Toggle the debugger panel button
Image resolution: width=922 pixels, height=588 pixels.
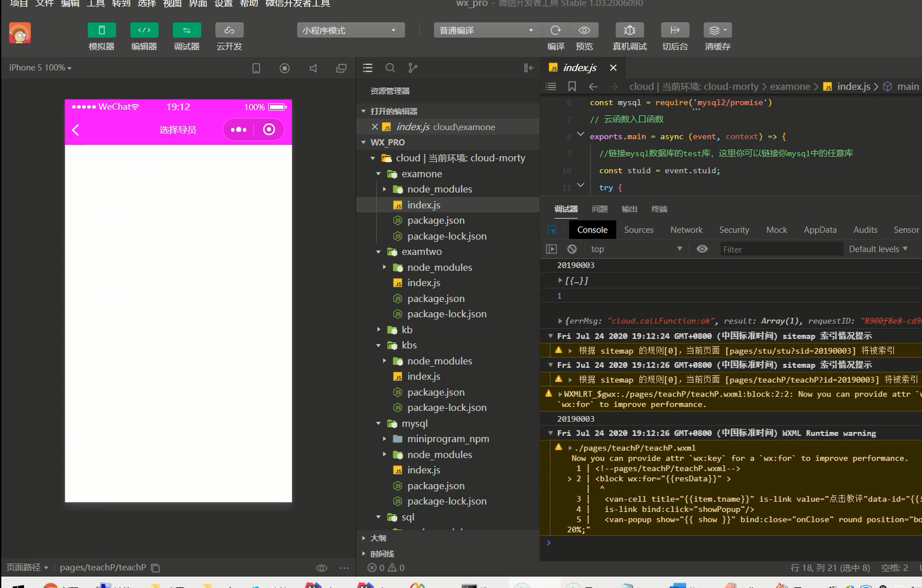(x=186, y=31)
